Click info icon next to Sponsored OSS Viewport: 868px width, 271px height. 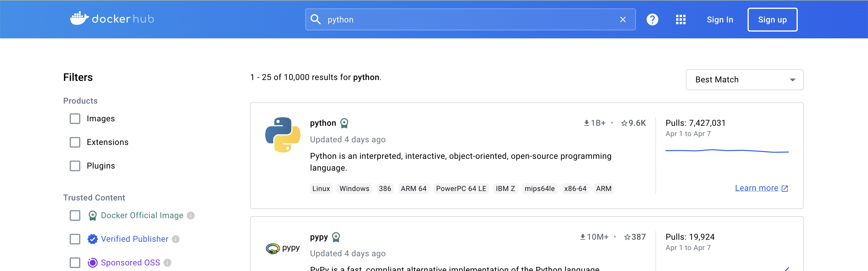pyautogui.click(x=167, y=262)
